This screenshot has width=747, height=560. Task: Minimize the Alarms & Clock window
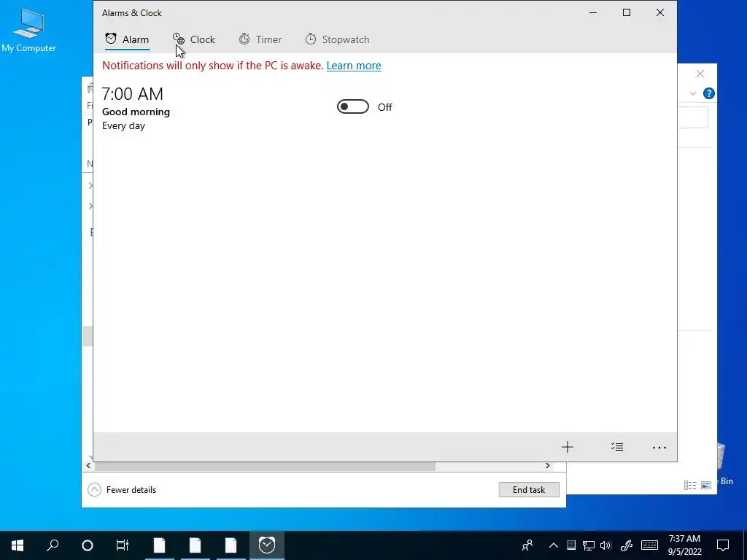[593, 13]
